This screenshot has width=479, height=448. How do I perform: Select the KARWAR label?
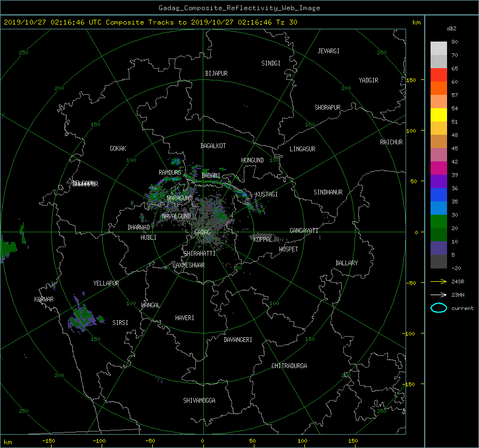[44, 299]
